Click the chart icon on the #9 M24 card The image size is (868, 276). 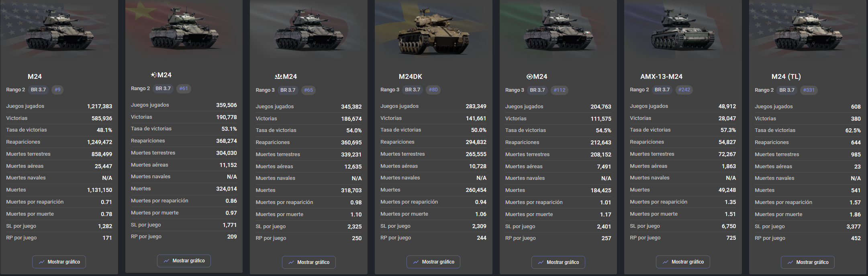point(41,262)
